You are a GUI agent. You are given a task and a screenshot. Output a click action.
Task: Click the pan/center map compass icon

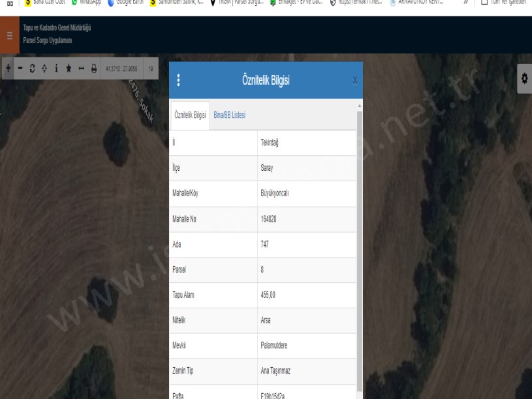click(x=44, y=68)
